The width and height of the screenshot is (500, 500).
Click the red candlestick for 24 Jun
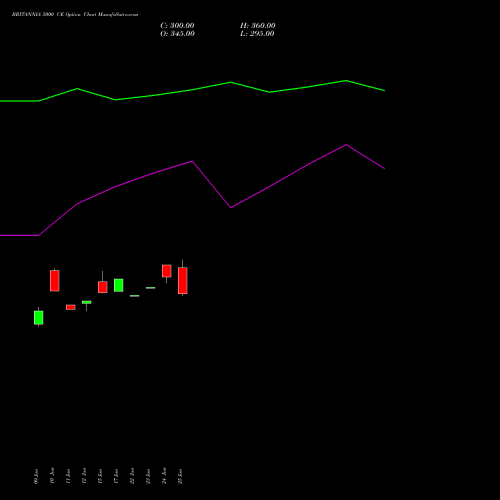click(x=167, y=271)
